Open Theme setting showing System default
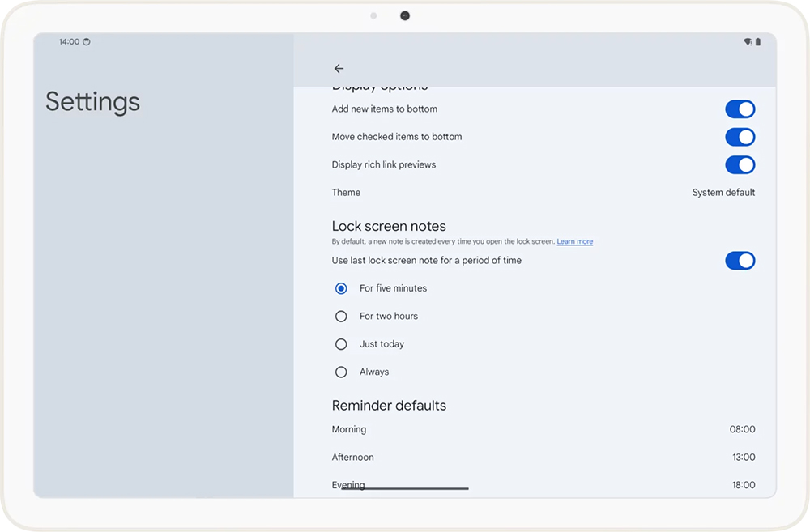Screen dimensions: 810x532 pyautogui.click(x=543, y=192)
